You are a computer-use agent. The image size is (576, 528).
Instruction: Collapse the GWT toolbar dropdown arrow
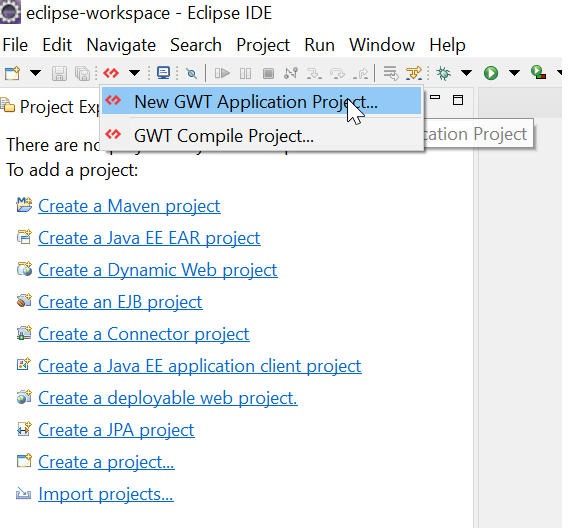[134, 73]
